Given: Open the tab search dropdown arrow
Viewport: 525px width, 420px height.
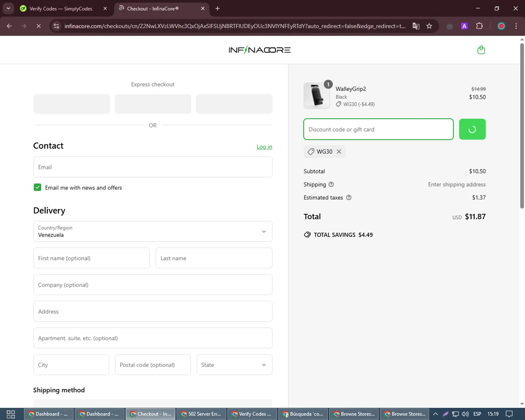Looking at the screenshot, I should (8, 8).
